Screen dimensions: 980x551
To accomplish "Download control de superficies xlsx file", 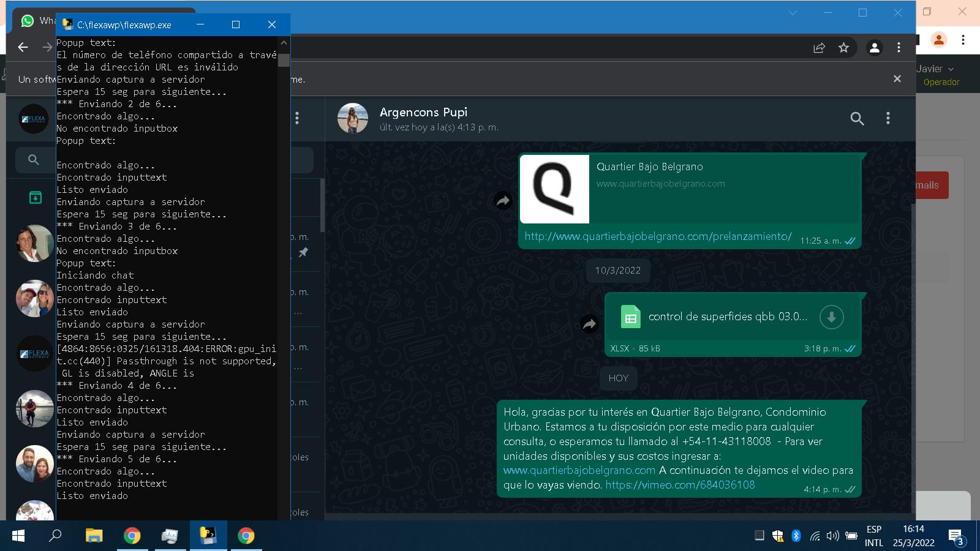I will [x=831, y=317].
